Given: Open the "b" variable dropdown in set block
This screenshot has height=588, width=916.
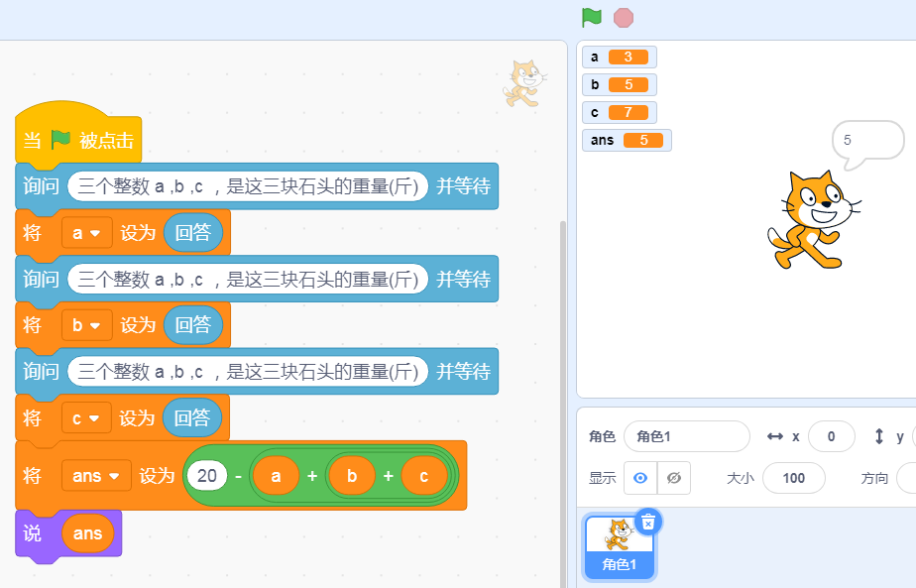Looking at the screenshot, I should click(x=86, y=325).
